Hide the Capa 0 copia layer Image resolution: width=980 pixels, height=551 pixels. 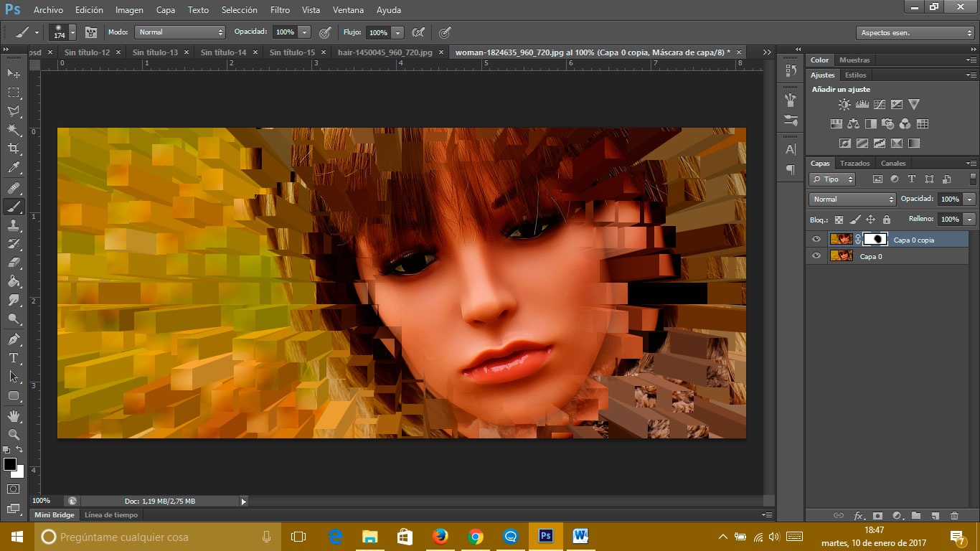(x=816, y=240)
